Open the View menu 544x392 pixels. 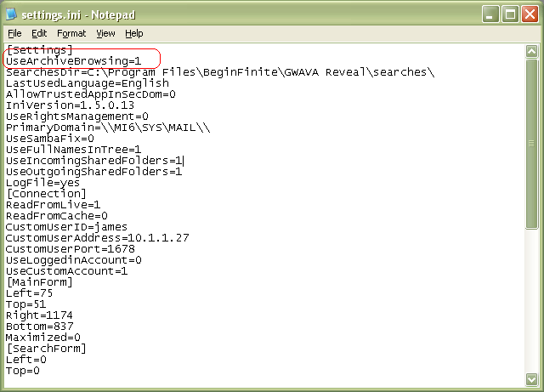(x=105, y=33)
